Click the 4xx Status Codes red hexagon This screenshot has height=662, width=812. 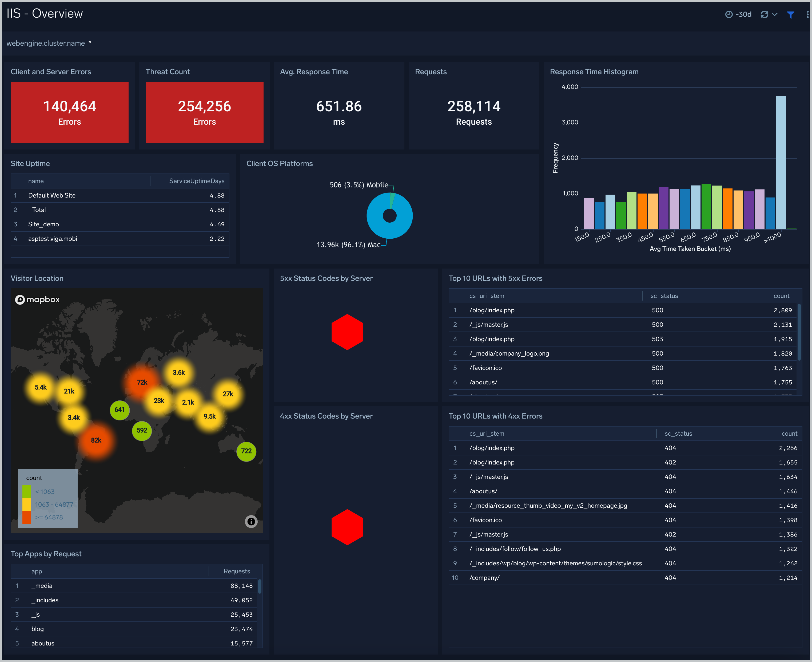click(347, 527)
